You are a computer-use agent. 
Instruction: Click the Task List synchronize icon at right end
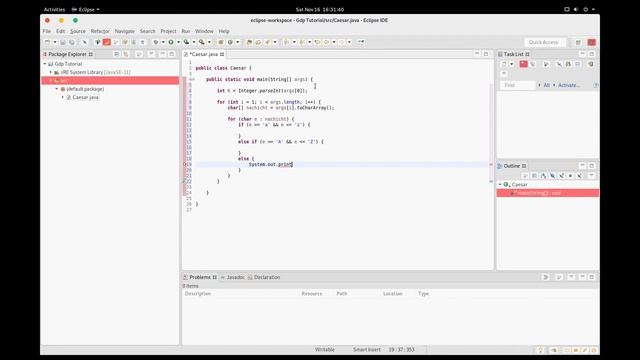point(591,64)
